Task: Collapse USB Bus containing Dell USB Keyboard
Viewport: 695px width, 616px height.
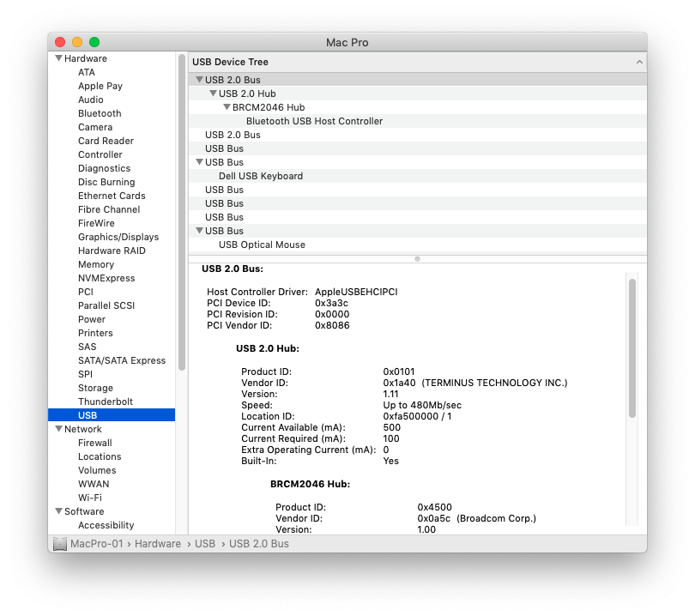Action: (x=199, y=162)
